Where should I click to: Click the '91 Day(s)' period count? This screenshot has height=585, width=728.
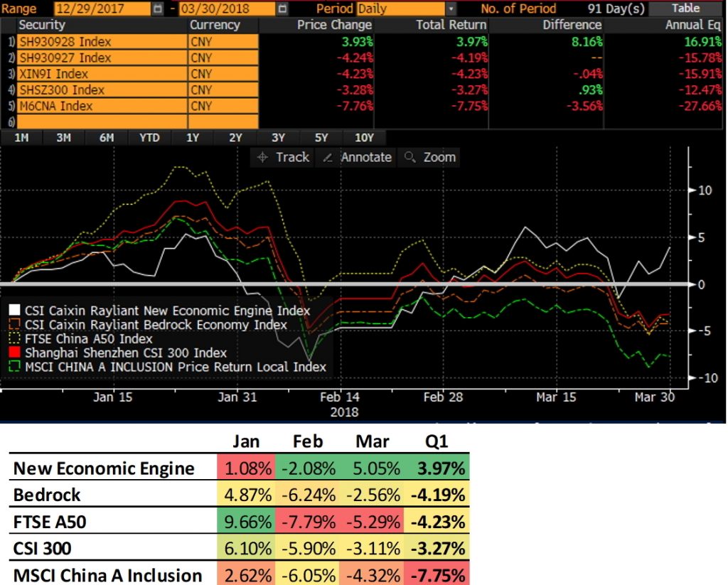pos(616,9)
